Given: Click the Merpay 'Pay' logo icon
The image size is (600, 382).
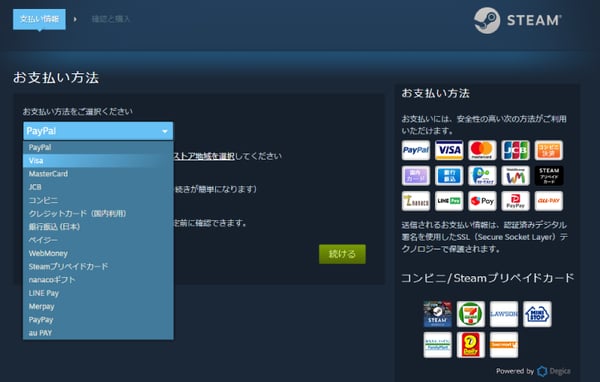Looking at the screenshot, I should coord(482,201).
